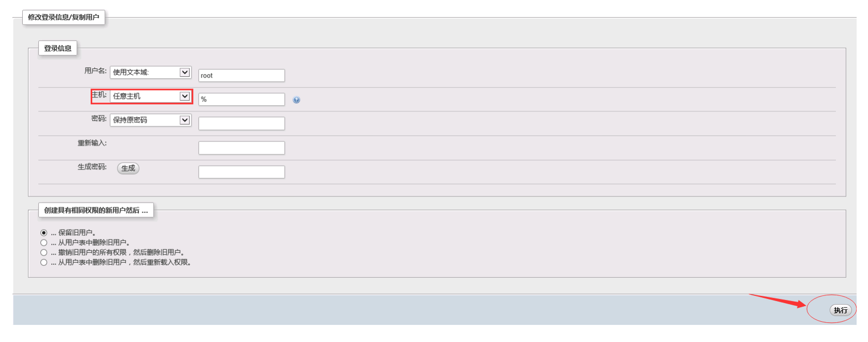Click the 执行 execute button

coord(841,310)
